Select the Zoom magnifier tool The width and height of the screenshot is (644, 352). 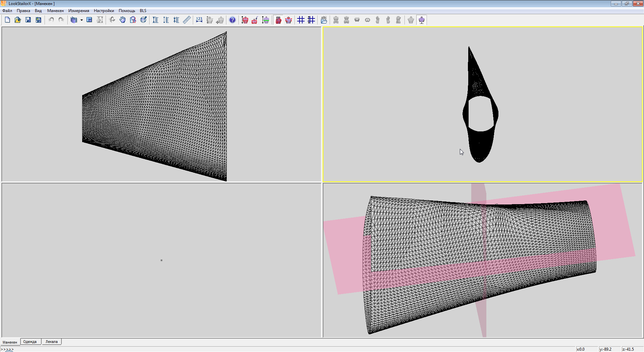[133, 20]
